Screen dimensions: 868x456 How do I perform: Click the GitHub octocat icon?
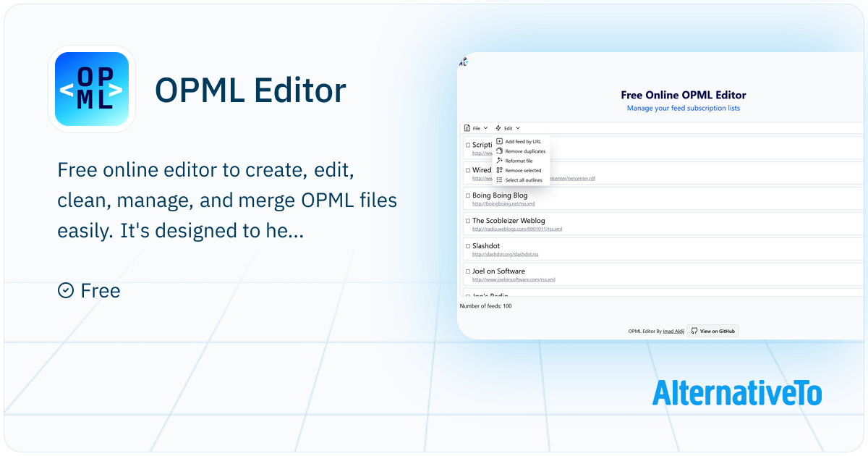point(694,331)
